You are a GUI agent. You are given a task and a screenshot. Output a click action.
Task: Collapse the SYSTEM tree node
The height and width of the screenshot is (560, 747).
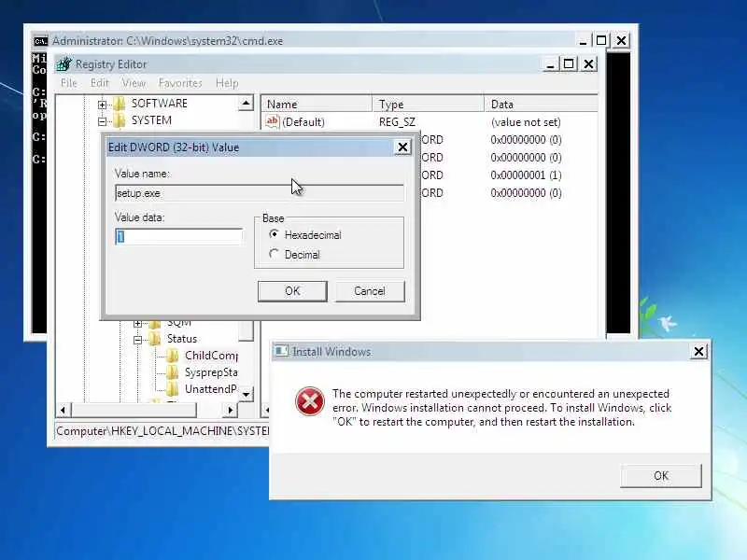click(x=102, y=121)
